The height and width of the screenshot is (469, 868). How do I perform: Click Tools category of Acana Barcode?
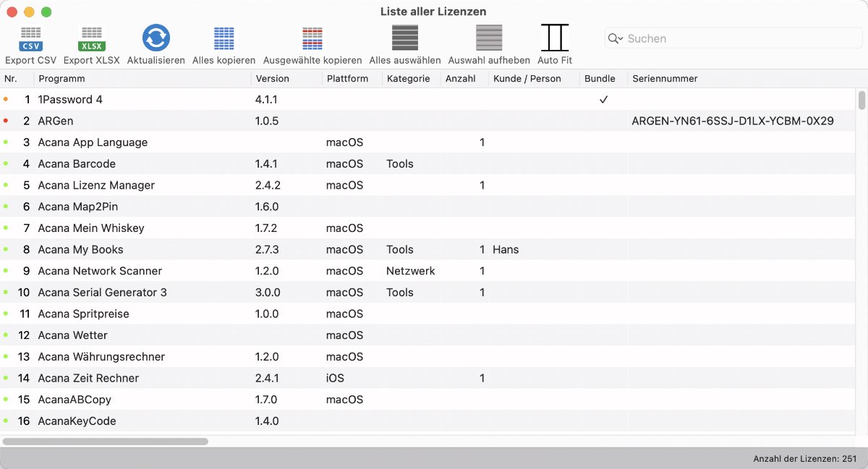coord(400,164)
